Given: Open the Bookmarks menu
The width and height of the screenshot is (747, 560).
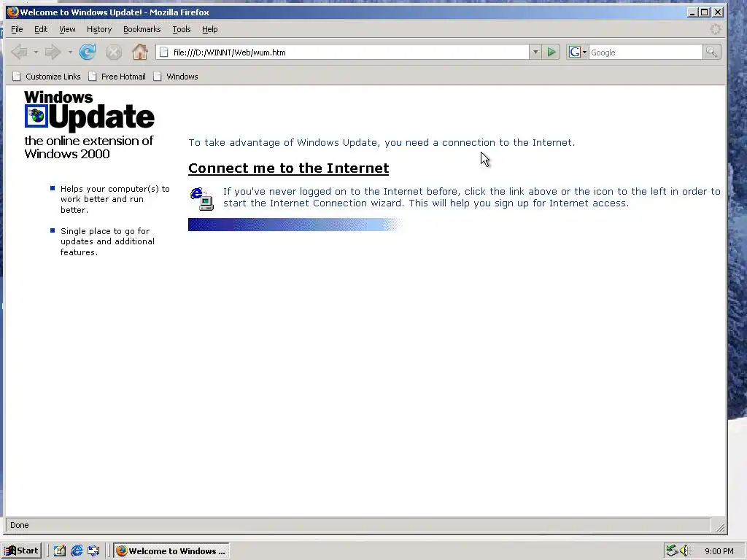Looking at the screenshot, I should (142, 29).
